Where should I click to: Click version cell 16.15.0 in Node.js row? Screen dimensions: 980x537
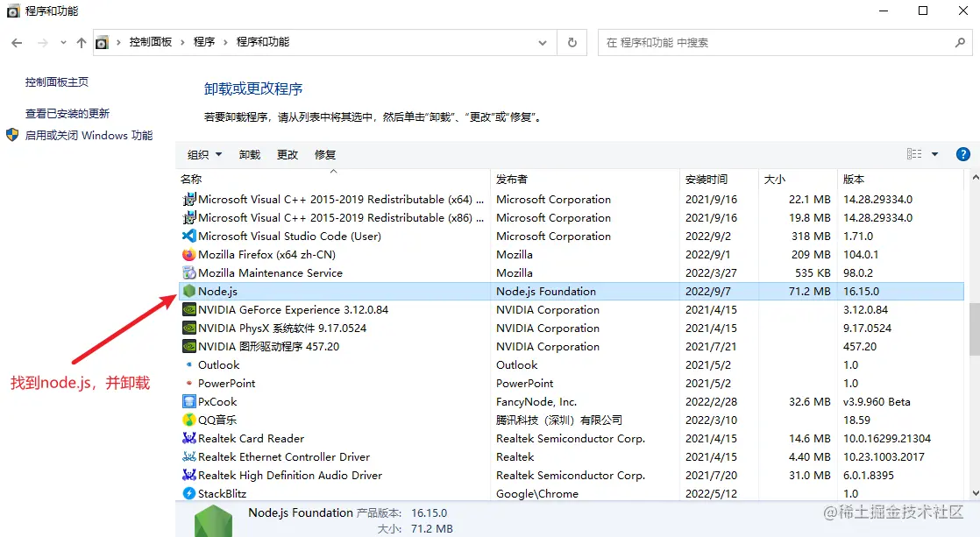click(862, 291)
